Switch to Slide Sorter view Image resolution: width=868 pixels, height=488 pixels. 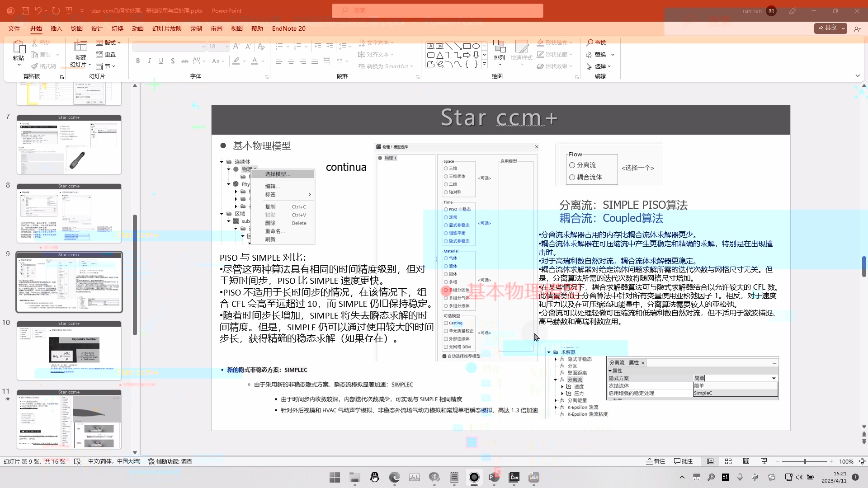pos(728,461)
